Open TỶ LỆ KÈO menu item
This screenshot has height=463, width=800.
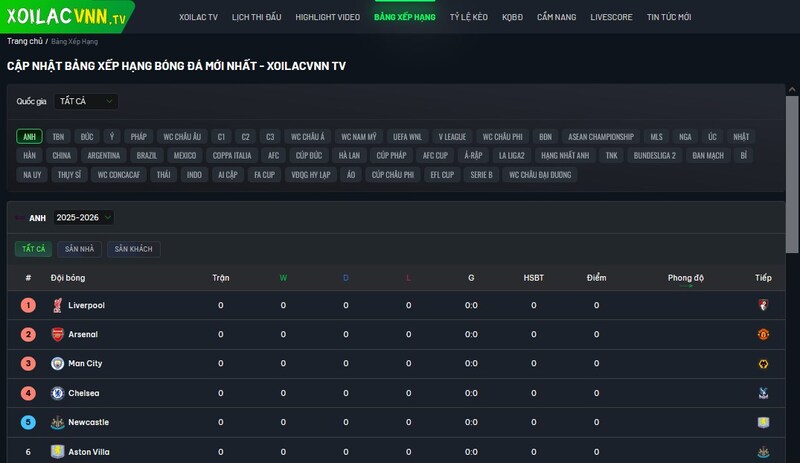(468, 17)
